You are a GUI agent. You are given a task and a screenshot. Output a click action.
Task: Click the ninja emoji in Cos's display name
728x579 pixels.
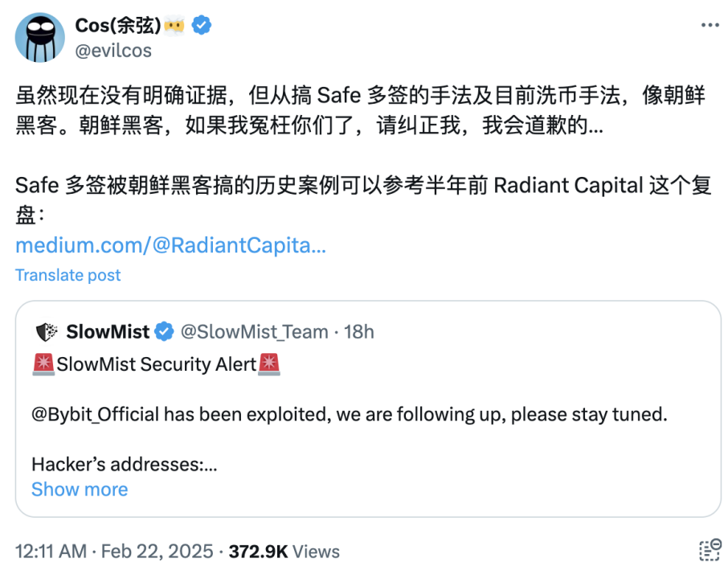(x=175, y=24)
